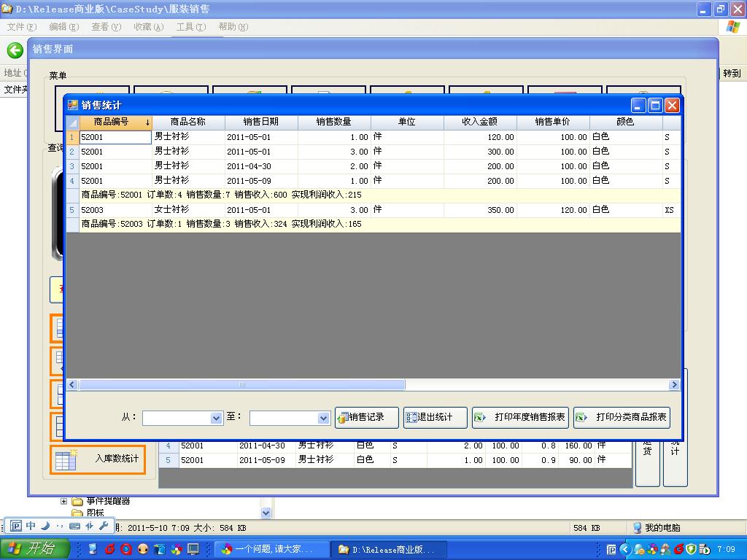Click the 转到 go button
Screen dimensions: 747x560
pyautogui.click(x=731, y=73)
